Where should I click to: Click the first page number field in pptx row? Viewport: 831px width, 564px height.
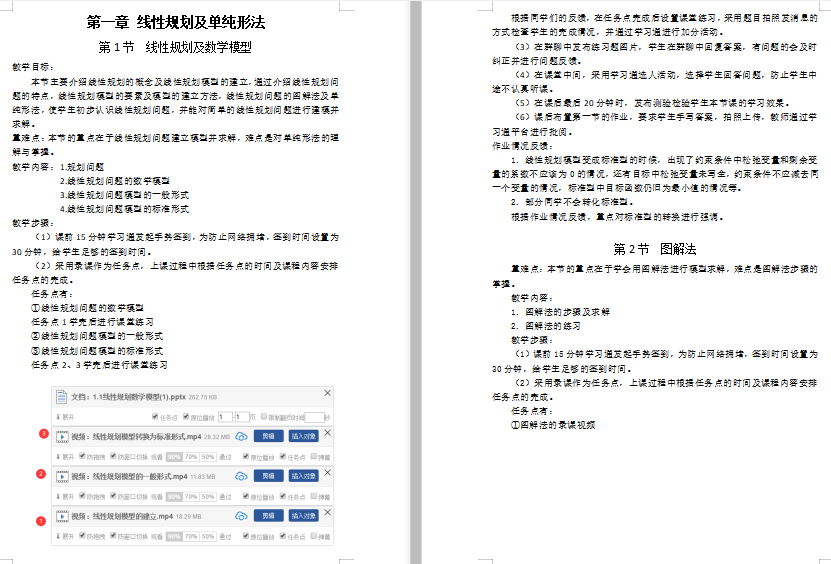tap(225, 416)
